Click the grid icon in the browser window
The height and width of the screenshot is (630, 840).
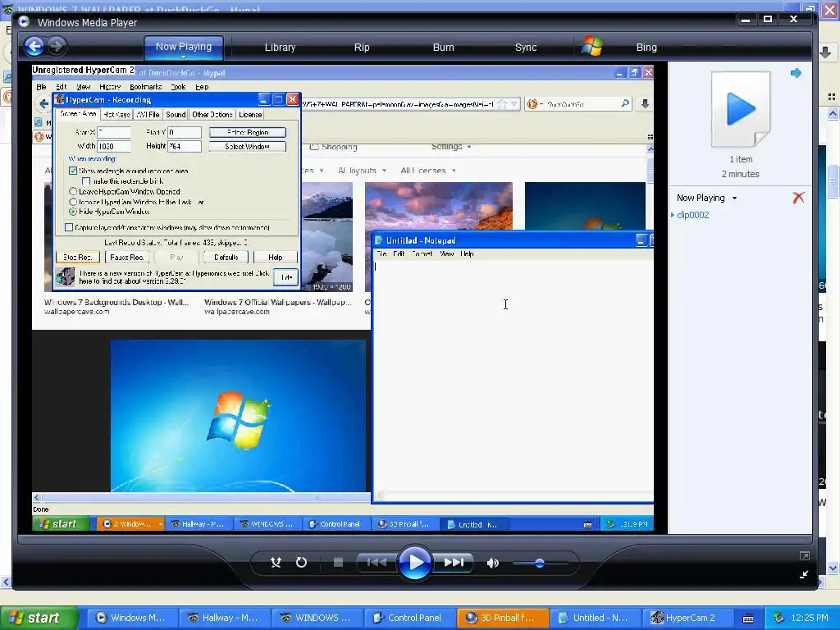pos(832,97)
